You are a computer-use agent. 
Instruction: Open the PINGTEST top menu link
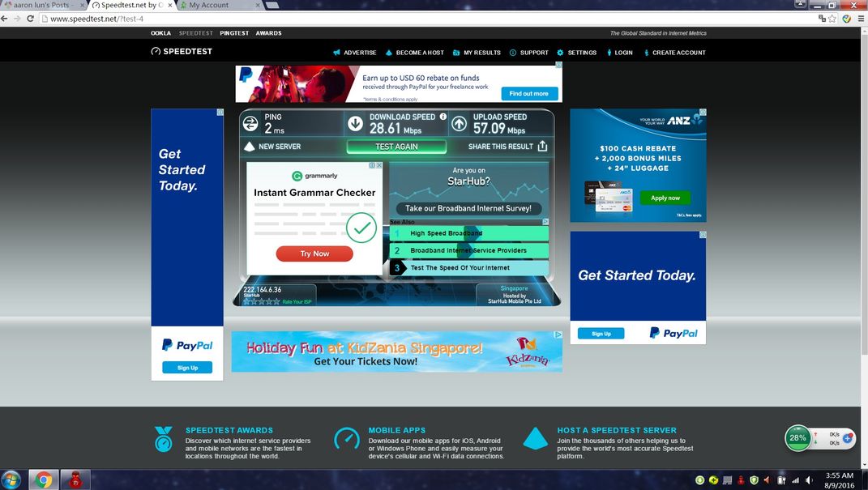click(x=234, y=33)
